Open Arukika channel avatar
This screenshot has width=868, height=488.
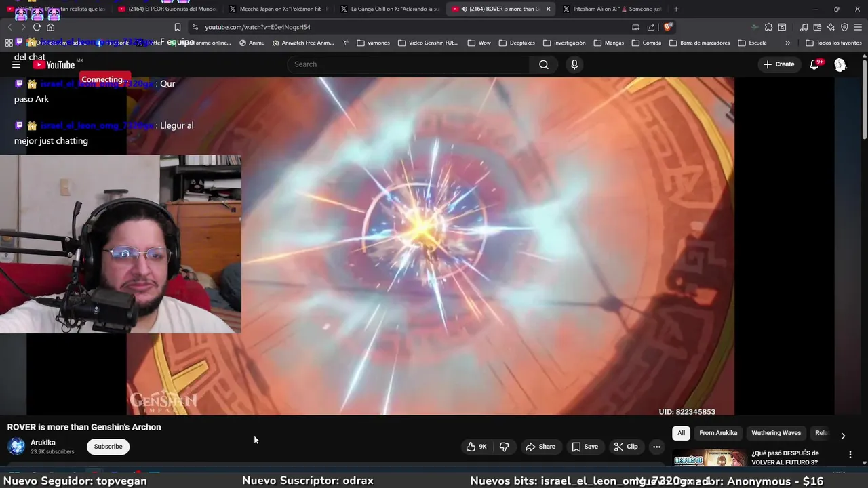pos(16,446)
